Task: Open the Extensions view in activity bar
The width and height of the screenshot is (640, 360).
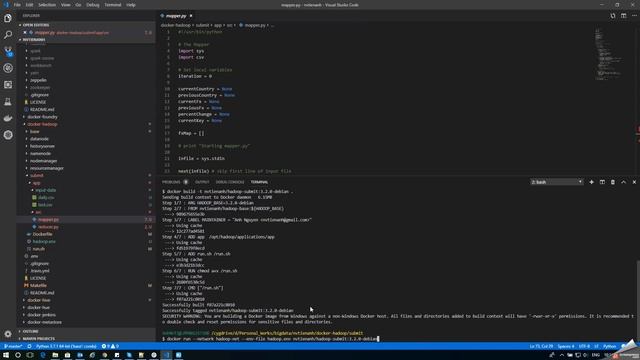Action: (x=8, y=85)
